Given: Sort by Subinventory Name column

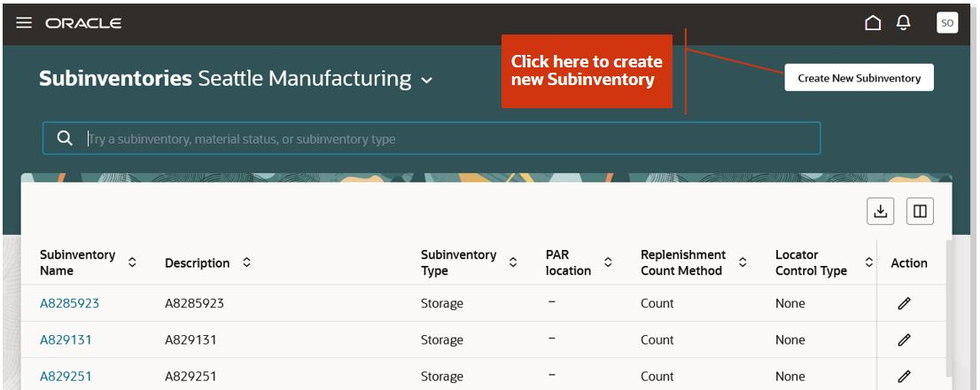Looking at the screenshot, I should [133, 262].
